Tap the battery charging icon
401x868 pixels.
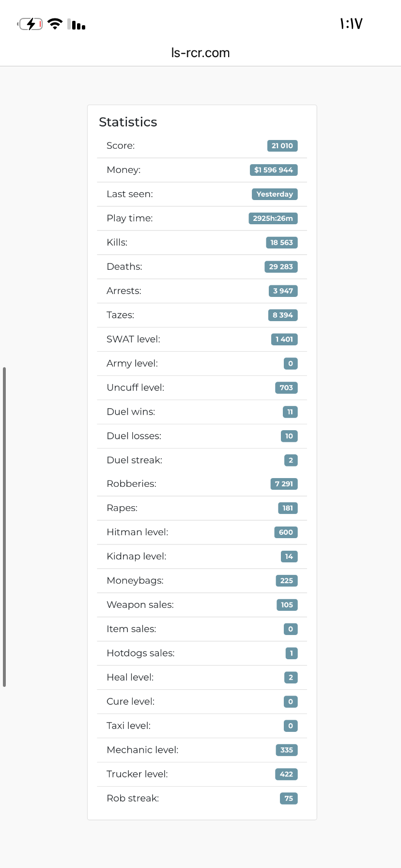coord(30,24)
